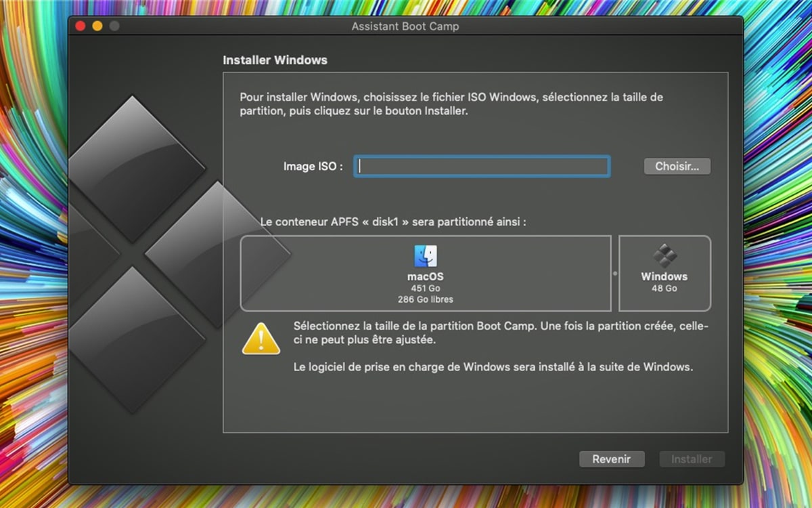The height and width of the screenshot is (508, 812).
Task: Minimize the Assistant Boot Camp window
Action: pos(97,26)
